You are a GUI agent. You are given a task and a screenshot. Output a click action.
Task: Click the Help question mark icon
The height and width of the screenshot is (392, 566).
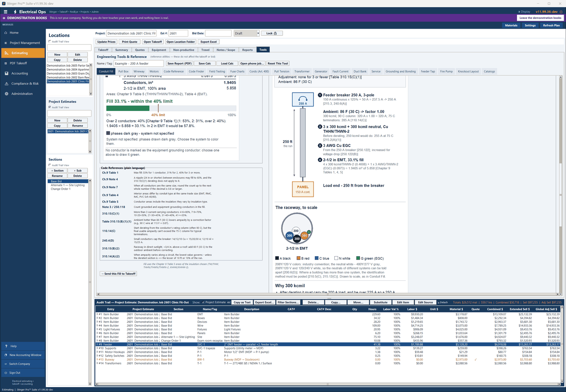coord(6,346)
